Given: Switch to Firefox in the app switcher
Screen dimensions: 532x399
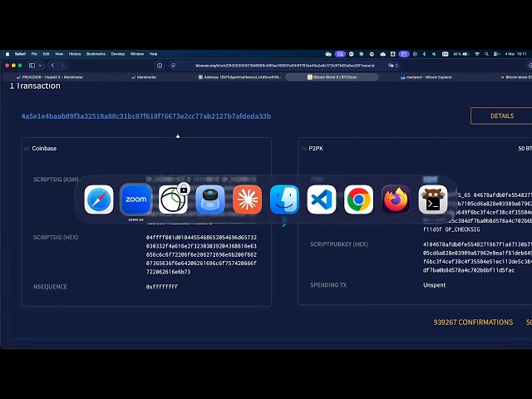Looking at the screenshot, I should coord(396,199).
